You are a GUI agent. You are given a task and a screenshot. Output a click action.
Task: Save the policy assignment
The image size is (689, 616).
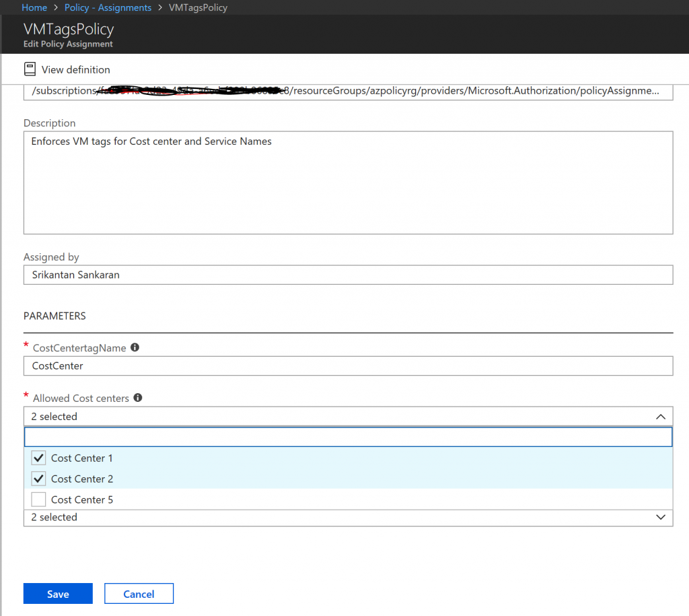(58, 594)
